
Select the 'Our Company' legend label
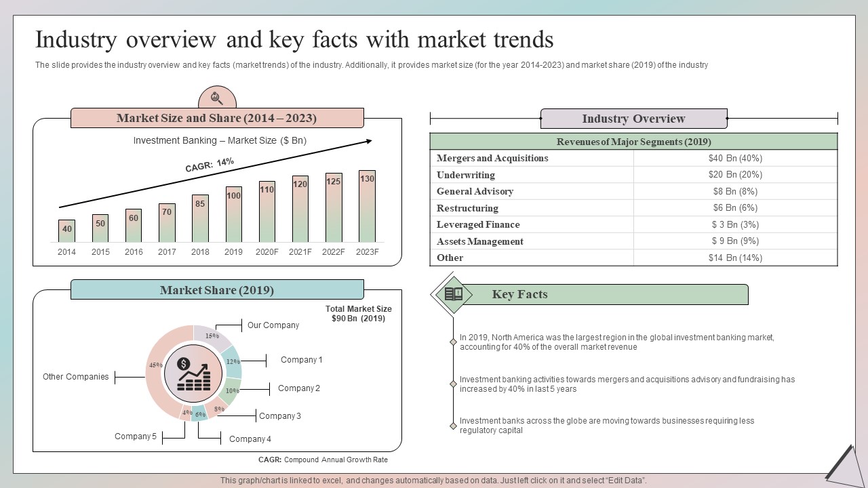273,325
